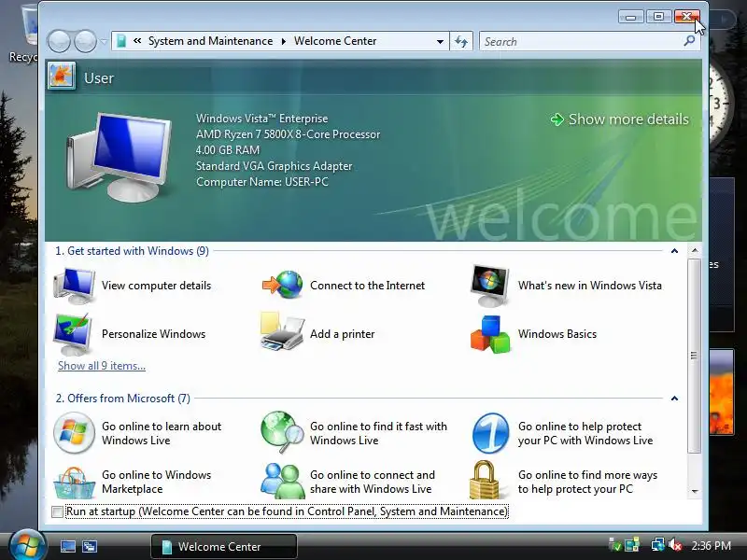
Task: Expand the System and Maintenance breadcrumb arrow
Action: pyautogui.click(x=284, y=41)
